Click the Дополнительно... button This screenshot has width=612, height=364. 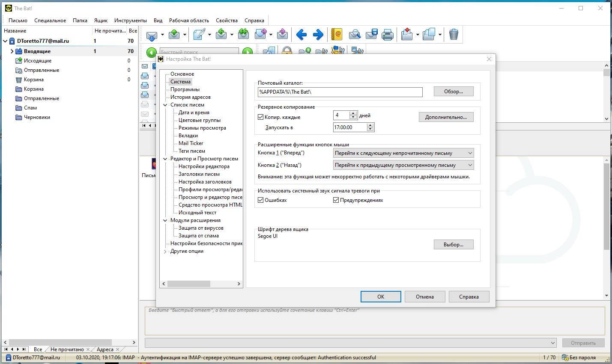[446, 117]
